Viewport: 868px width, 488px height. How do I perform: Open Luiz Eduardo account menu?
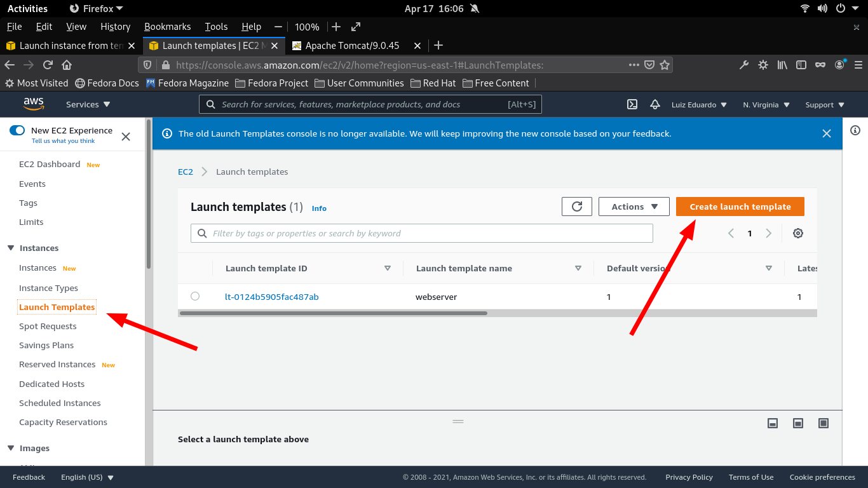click(x=699, y=104)
